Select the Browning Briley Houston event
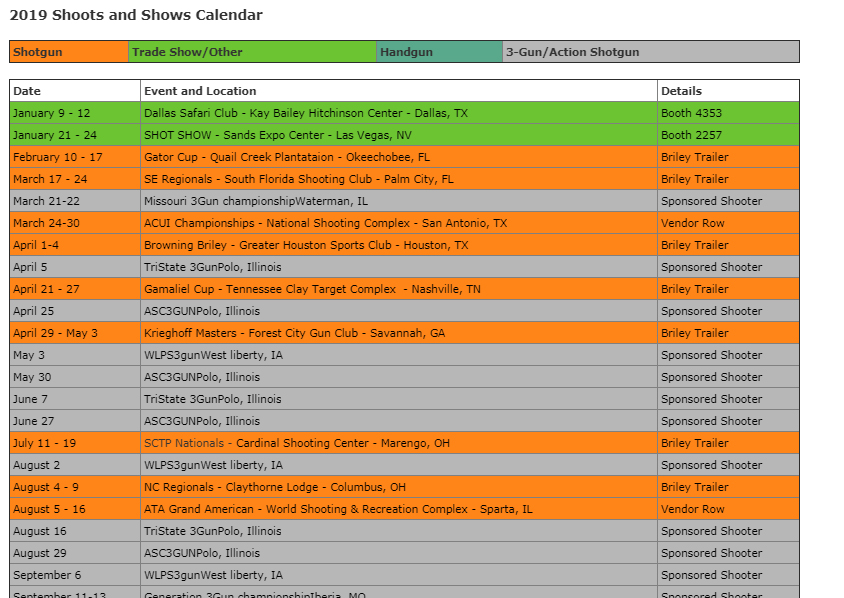Screen dimensions: 844x598 (399, 245)
